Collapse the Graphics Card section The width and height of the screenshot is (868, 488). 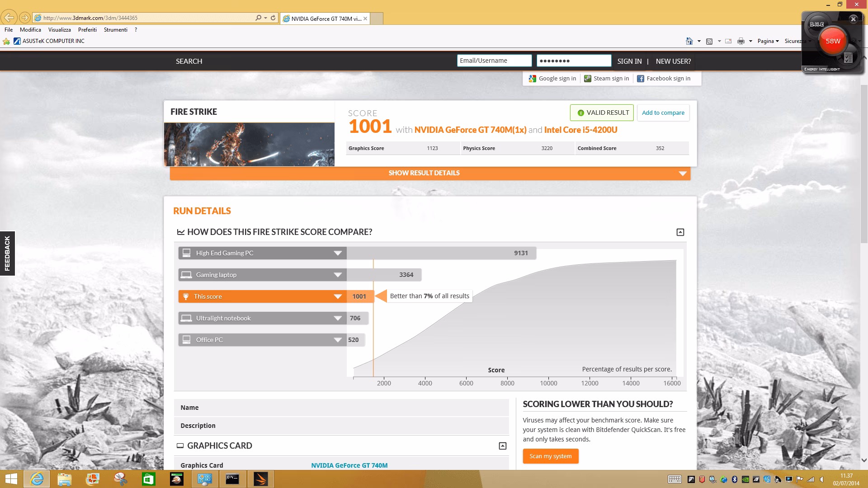coord(502,446)
